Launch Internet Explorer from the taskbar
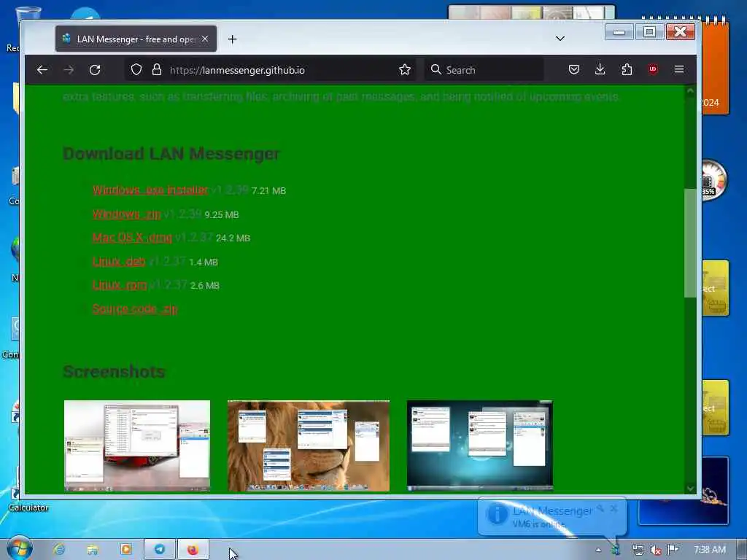747x560 pixels. coord(59,550)
